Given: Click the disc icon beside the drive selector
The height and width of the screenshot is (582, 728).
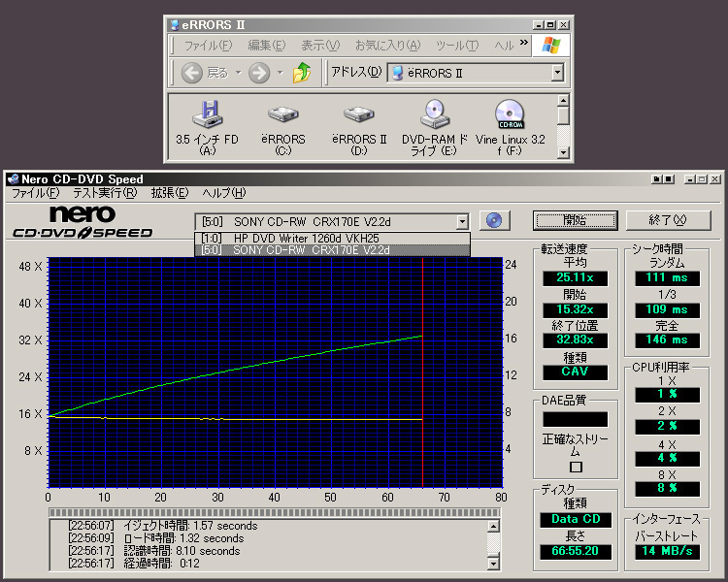Looking at the screenshot, I should pos(495,220).
